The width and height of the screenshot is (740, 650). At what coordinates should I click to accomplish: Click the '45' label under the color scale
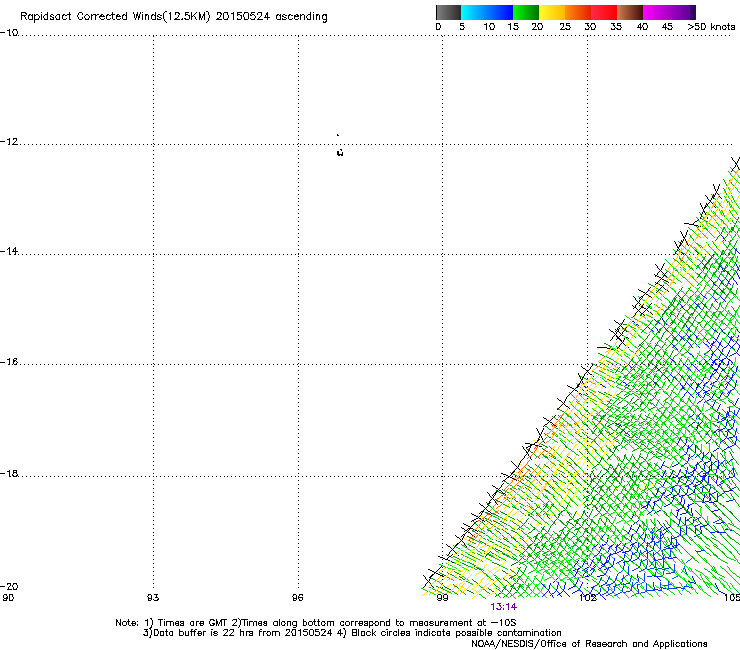(x=667, y=27)
